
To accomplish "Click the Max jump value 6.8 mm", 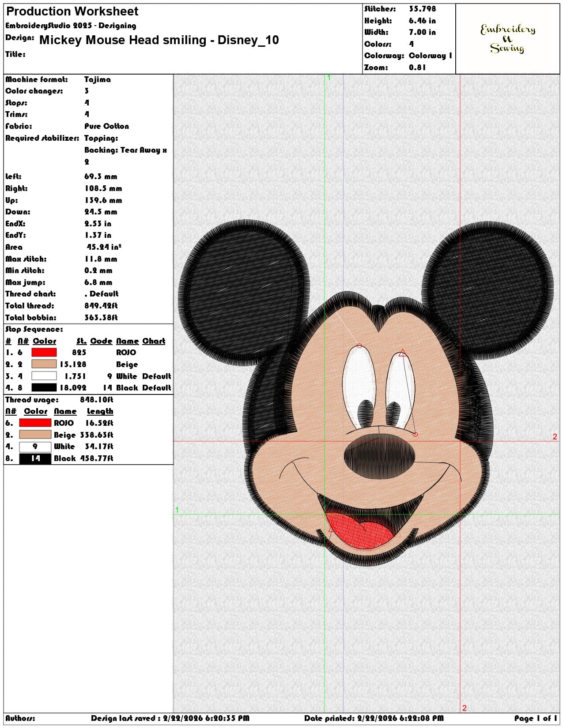I will [x=98, y=282].
